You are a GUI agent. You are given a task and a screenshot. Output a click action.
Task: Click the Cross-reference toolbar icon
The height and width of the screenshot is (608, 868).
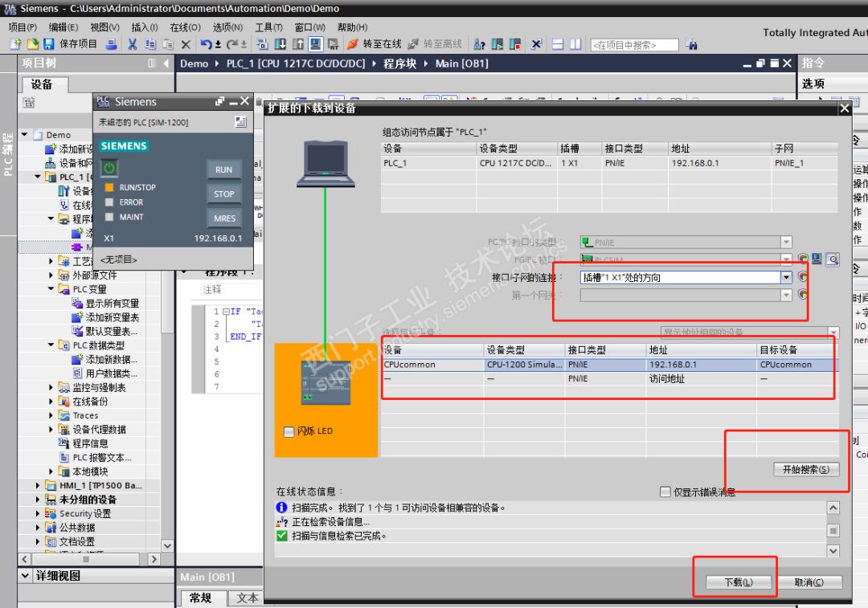(x=536, y=44)
